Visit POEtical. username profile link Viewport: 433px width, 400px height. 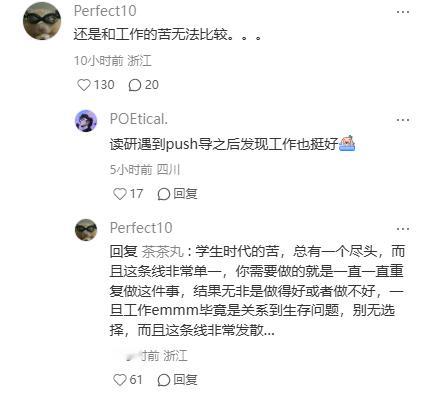[x=139, y=119]
